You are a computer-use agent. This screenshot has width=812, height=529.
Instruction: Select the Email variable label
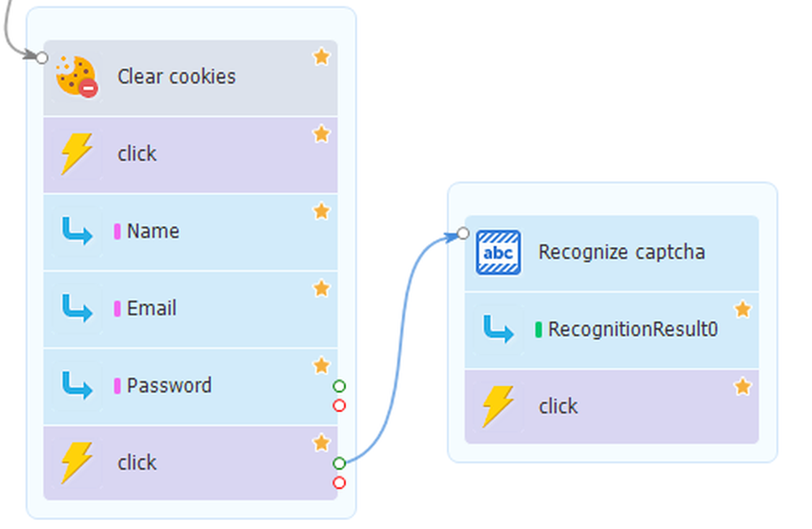(152, 308)
